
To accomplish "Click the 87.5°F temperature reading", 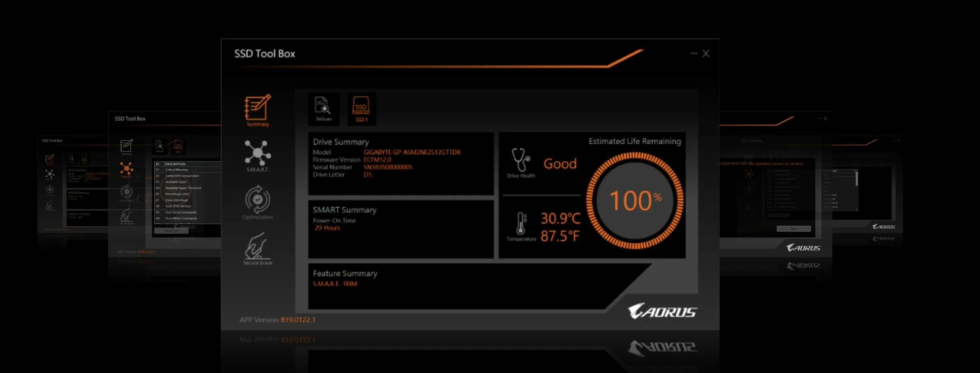I will [x=560, y=236].
